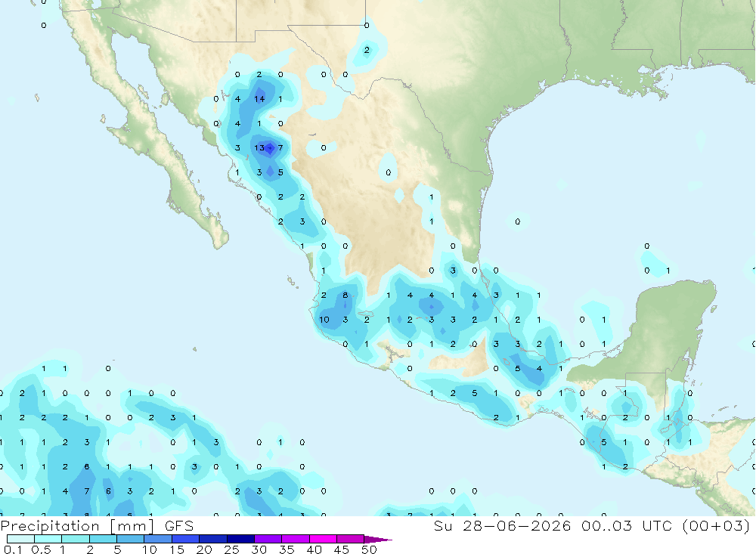
Task: Click the '50' legend scale label
Action: (x=369, y=549)
